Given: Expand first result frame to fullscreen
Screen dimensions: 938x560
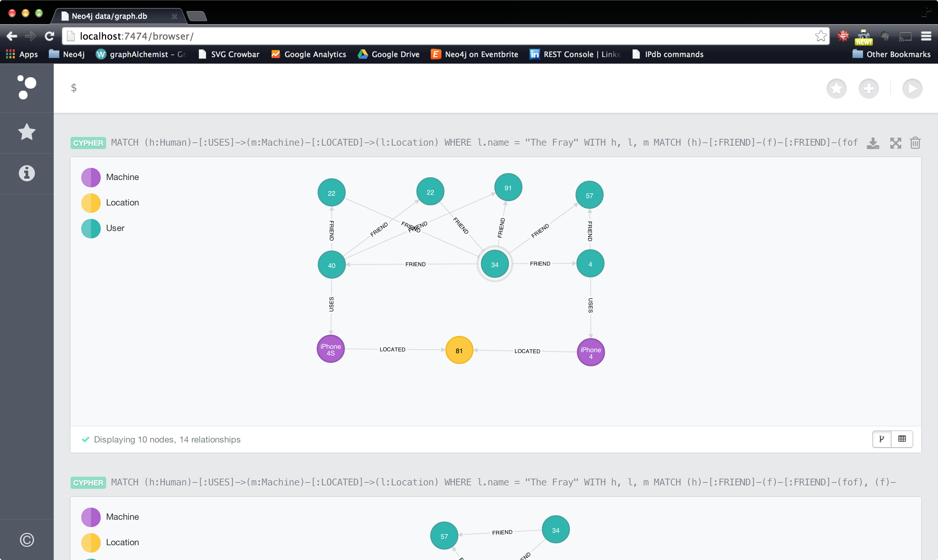Looking at the screenshot, I should (x=895, y=143).
